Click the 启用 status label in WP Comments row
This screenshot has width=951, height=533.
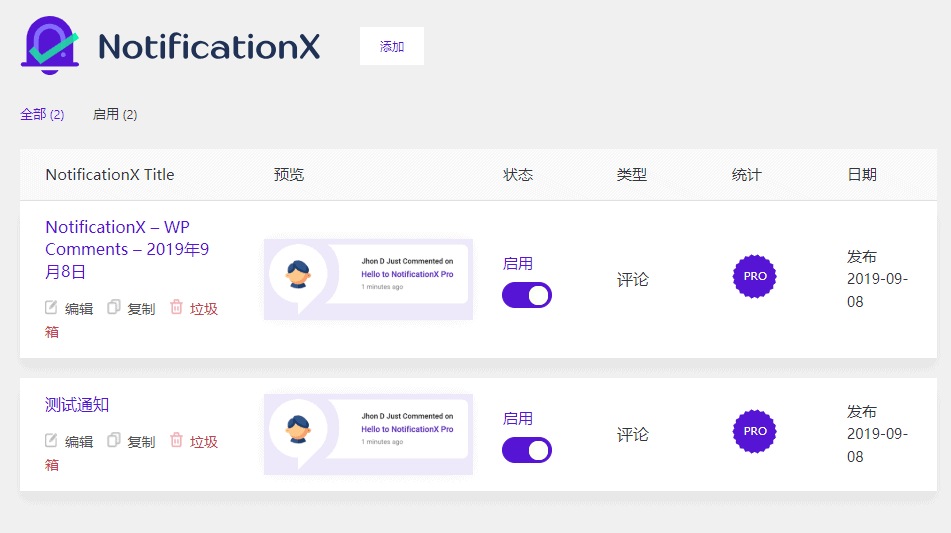click(x=518, y=264)
